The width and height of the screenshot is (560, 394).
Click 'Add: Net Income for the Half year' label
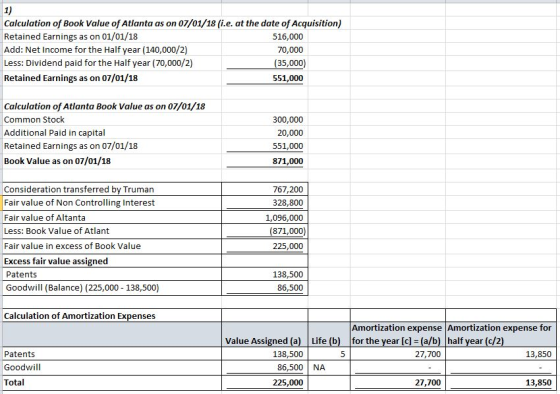(x=95, y=50)
